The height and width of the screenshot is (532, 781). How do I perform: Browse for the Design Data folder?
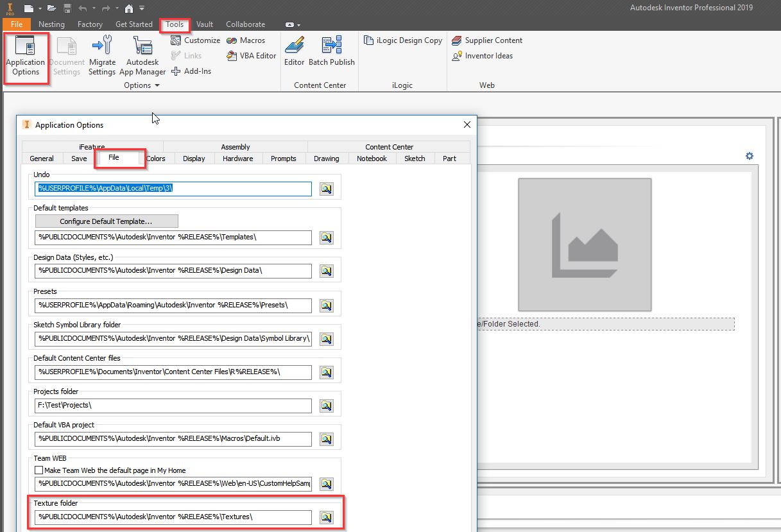point(327,271)
